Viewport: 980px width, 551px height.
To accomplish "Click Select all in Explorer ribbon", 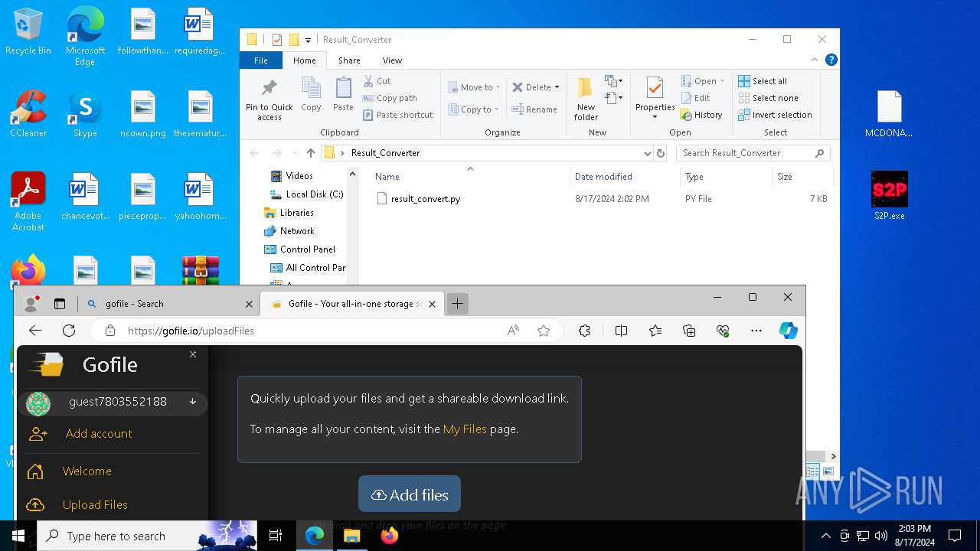I will pyautogui.click(x=763, y=81).
